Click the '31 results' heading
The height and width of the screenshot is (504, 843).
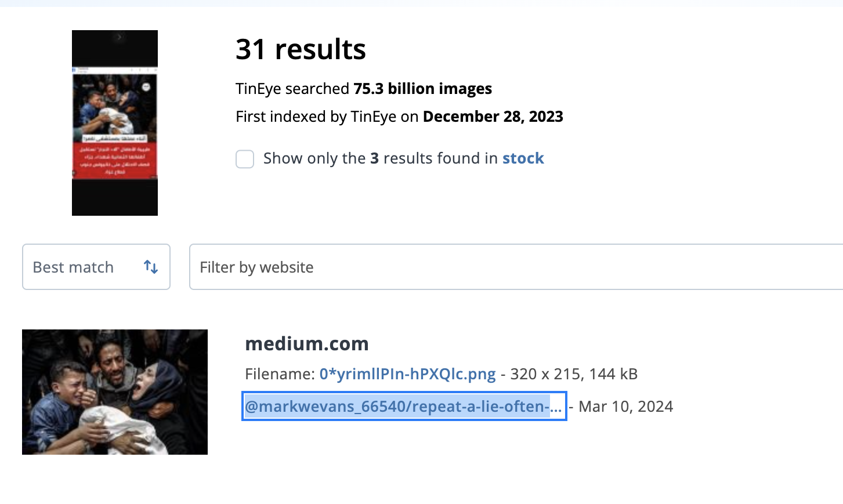(301, 49)
